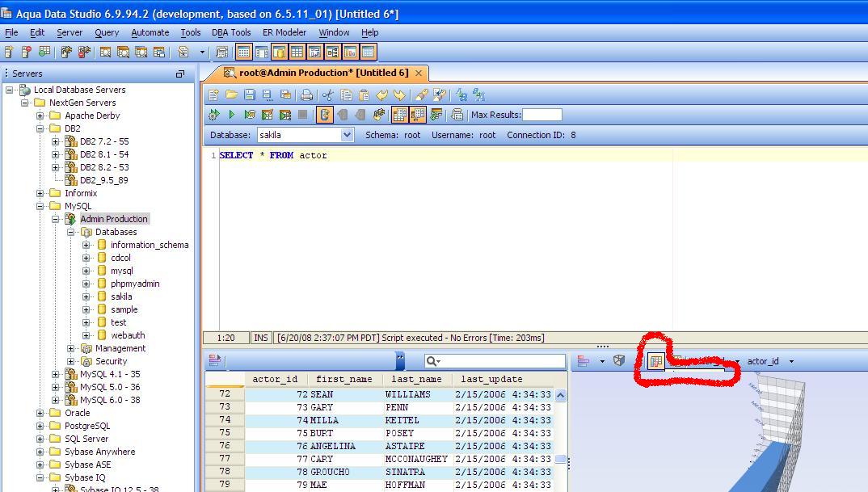The height and width of the screenshot is (492, 868).
Task: Paste from clipboard icon in editor toolbar
Action: [x=364, y=95]
